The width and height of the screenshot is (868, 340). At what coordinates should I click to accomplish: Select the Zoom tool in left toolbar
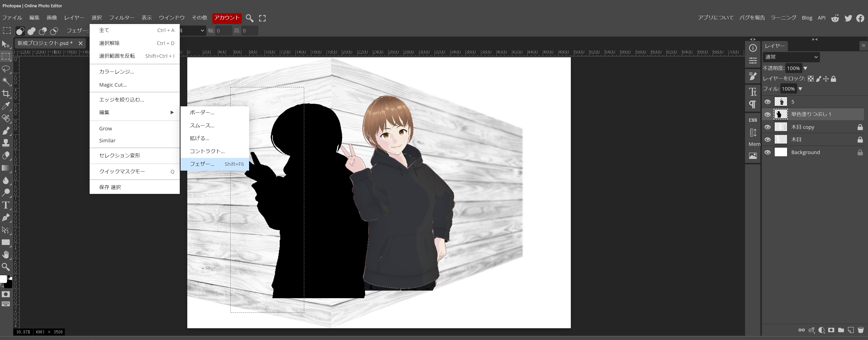pyautogui.click(x=6, y=267)
